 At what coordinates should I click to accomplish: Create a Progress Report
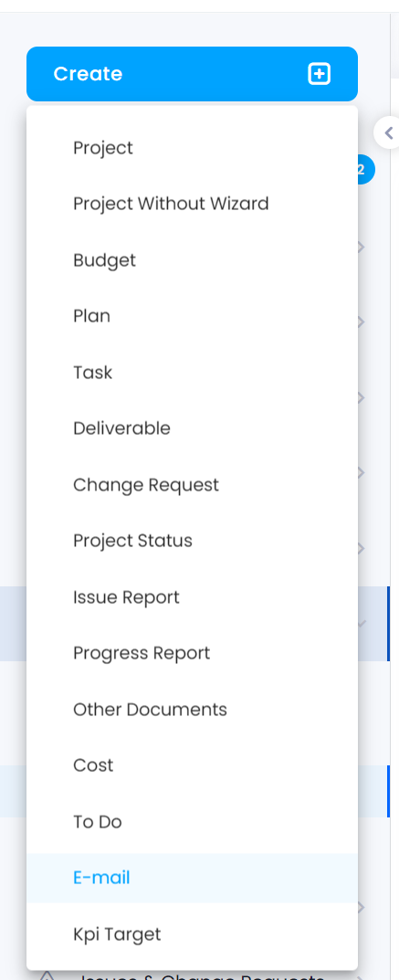pyautogui.click(x=192, y=653)
